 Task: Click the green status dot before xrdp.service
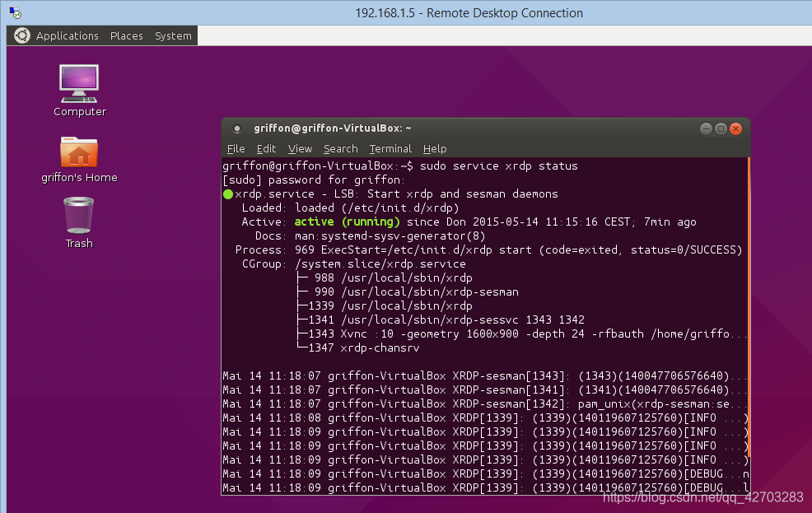point(228,194)
